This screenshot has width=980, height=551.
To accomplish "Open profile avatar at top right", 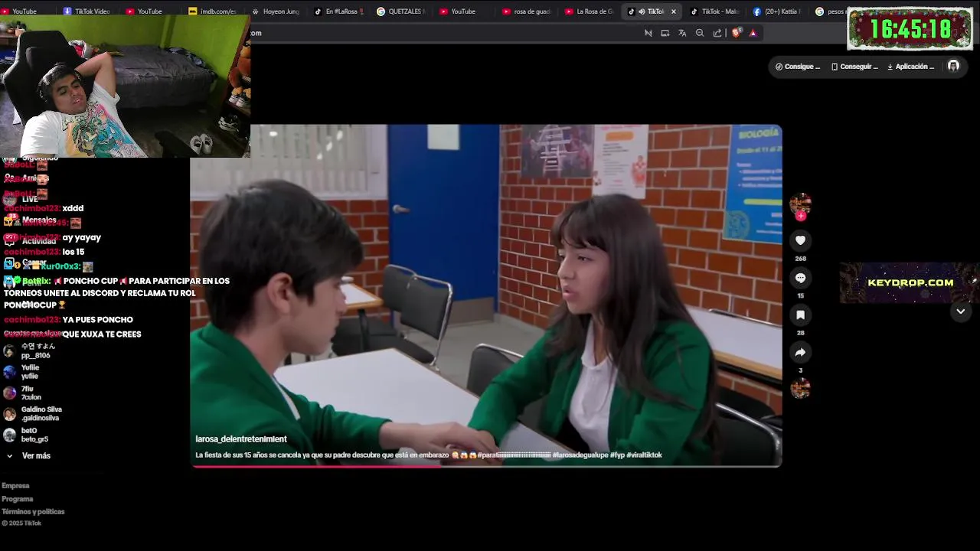I will (x=953, y=67).
